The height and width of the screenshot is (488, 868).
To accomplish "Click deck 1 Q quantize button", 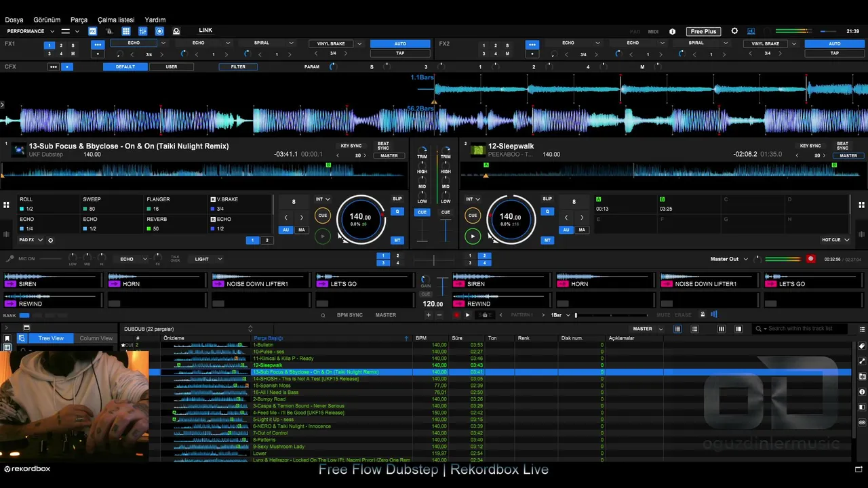I will 397,211.
